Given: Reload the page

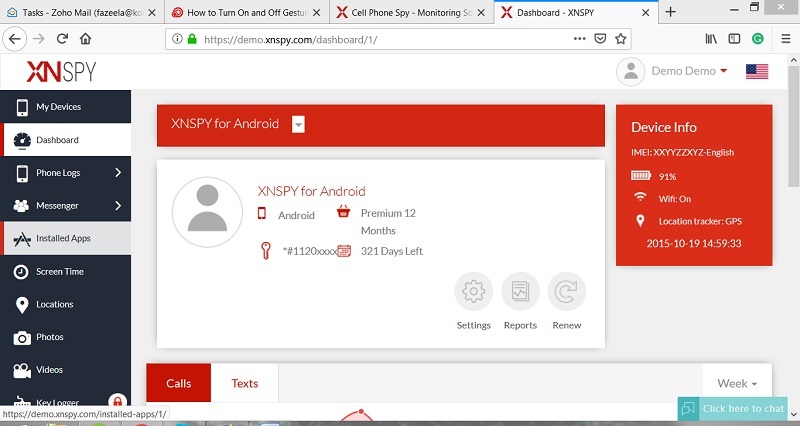Looking at the screenshot, I should [62, 39].
